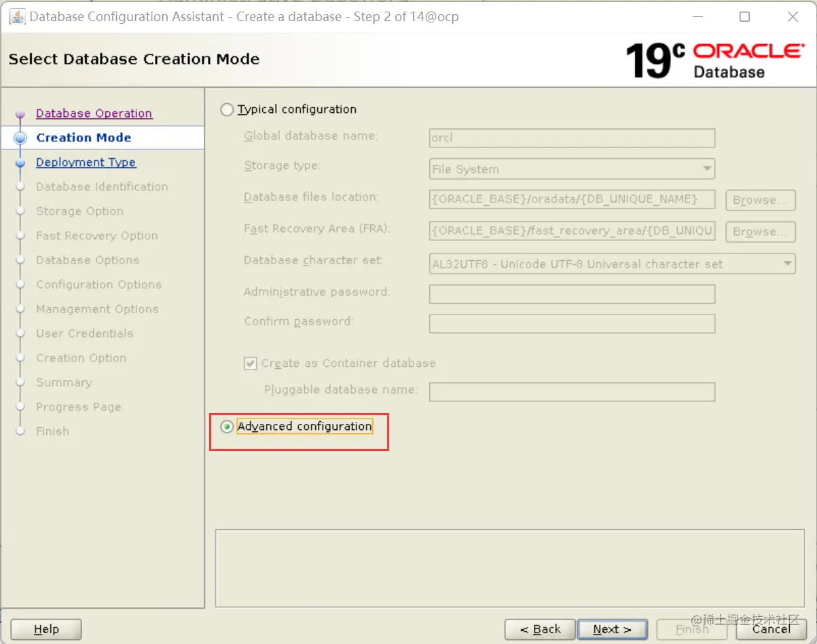Open the Database character set dropdown

pos(612,264)
